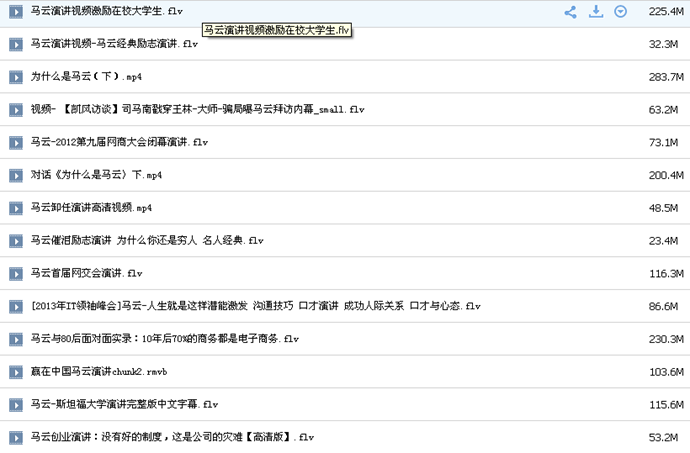
Task: Click the 23.4M size value
Action: 663,241
